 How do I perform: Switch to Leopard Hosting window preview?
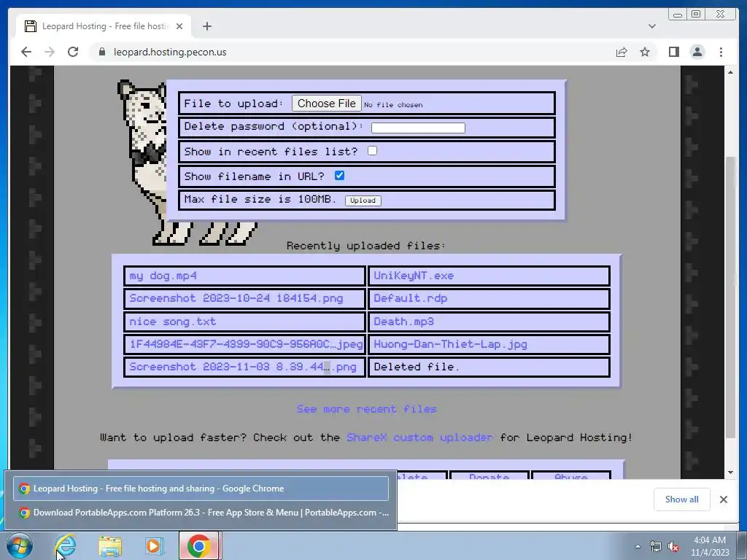(201, 489)
